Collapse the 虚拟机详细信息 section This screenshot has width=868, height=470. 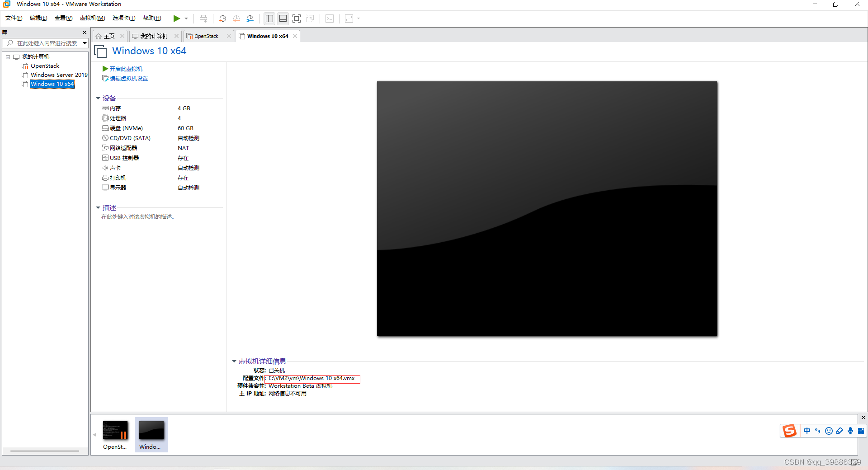coord(234,362)
